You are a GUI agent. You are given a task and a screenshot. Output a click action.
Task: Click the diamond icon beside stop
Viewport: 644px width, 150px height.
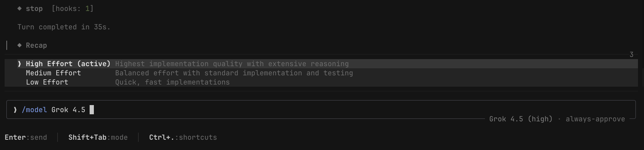(x=19, y=8)
